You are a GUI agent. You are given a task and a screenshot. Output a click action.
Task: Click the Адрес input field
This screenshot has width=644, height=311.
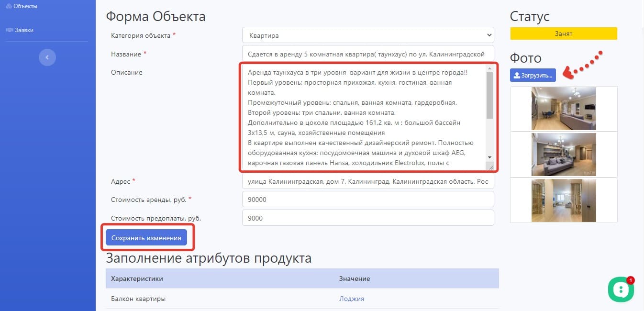tap(367, 181)
